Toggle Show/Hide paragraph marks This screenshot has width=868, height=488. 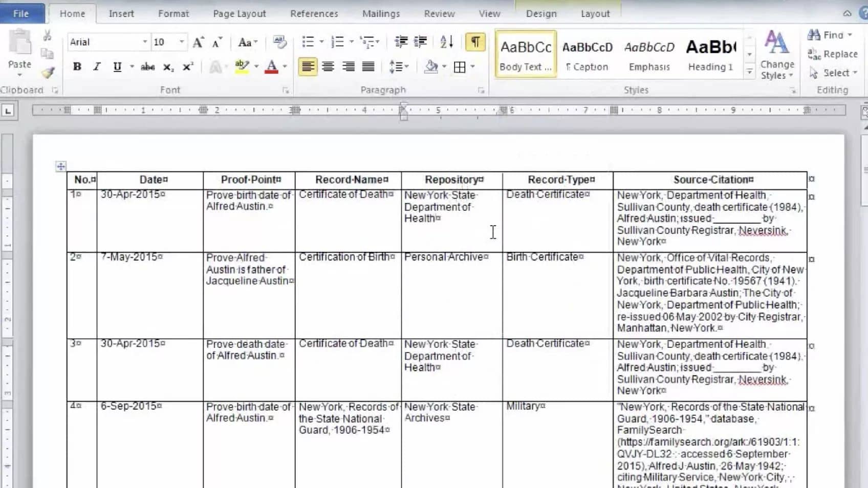coord(475,42)
